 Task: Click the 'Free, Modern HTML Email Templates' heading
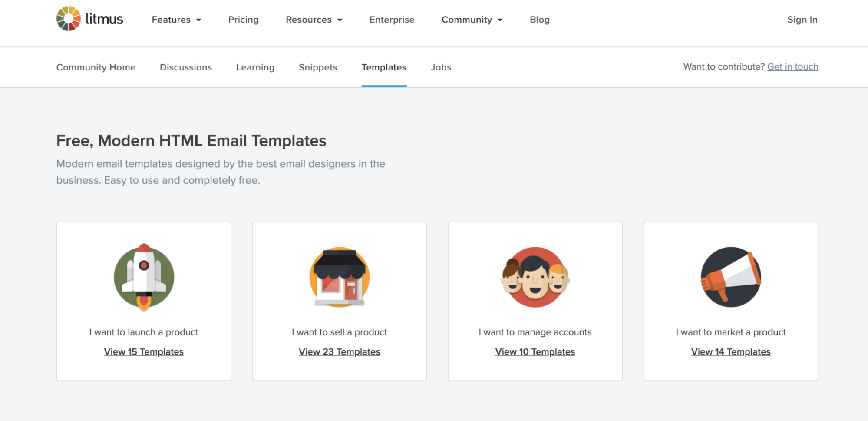pos(191,141)
